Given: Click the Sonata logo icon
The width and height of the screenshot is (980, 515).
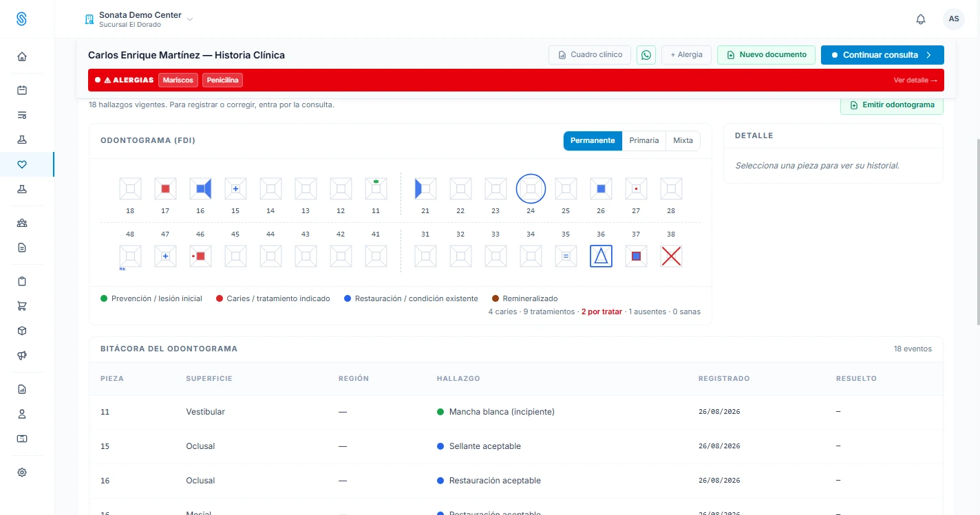Looking at the screenshot, I should tap(22, 19).
